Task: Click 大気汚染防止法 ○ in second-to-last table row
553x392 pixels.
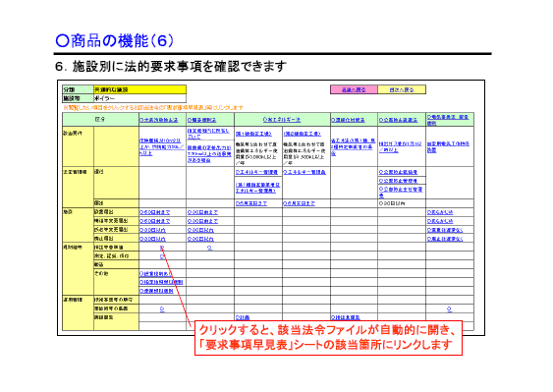Action: coord(162,308)
